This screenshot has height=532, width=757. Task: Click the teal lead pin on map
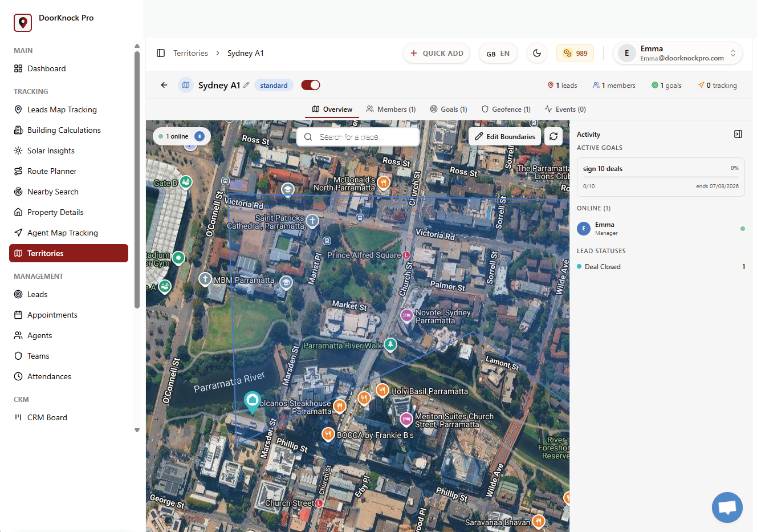coord(252,401)
